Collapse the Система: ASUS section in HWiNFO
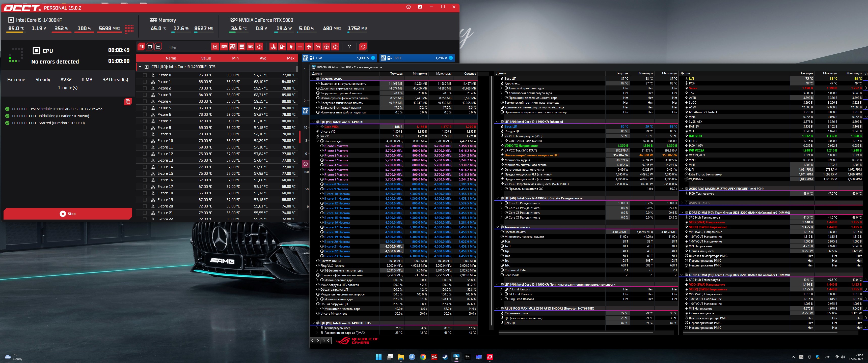Viewport: 868px width, 363px height. [313, 79]
